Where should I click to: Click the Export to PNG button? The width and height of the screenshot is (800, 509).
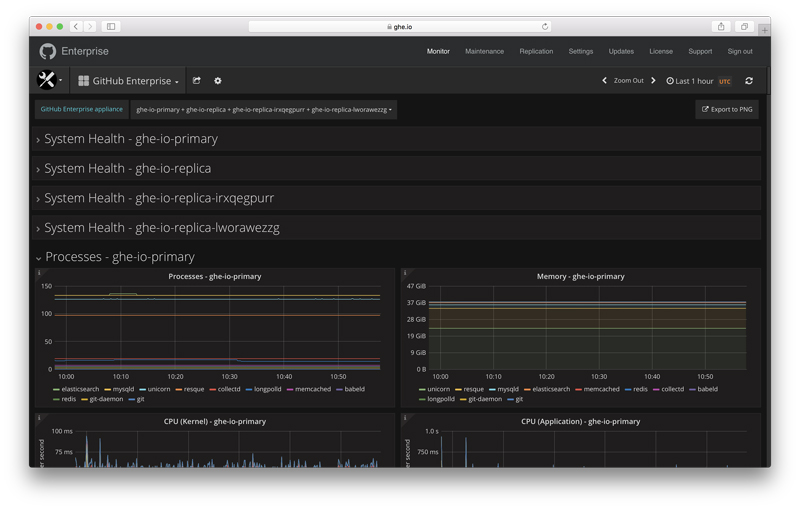[x=727, y=110]
